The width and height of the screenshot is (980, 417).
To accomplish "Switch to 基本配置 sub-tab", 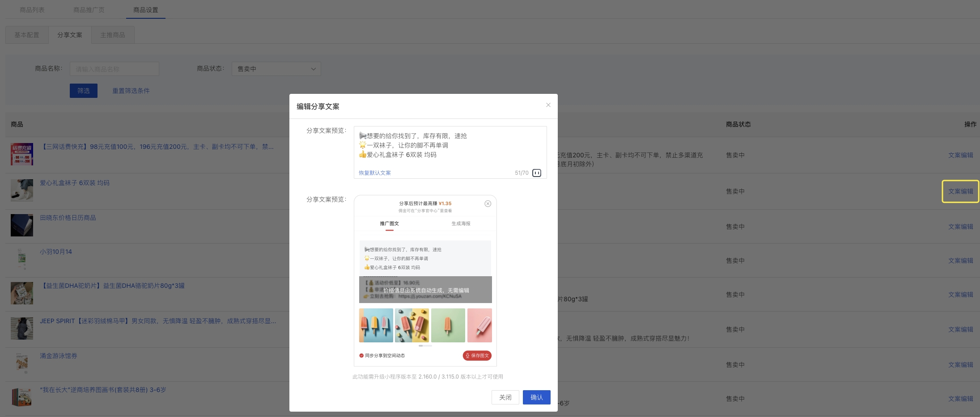I will click(27, 35).
